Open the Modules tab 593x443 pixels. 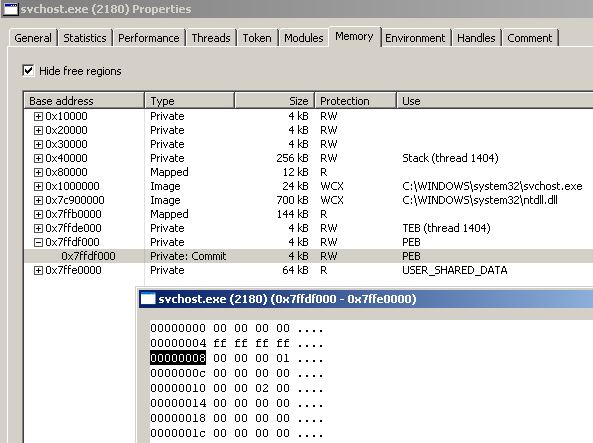tap(304, 38)
